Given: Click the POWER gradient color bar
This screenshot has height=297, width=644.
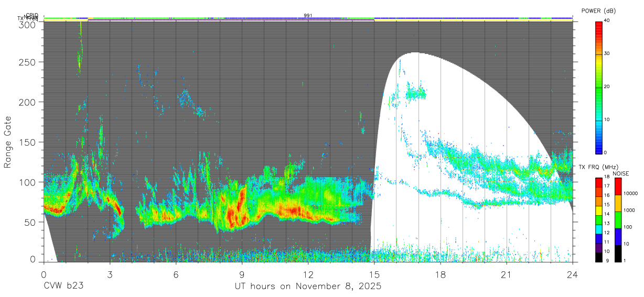Looking at the screenshot, I should click(x=598, y=87).
